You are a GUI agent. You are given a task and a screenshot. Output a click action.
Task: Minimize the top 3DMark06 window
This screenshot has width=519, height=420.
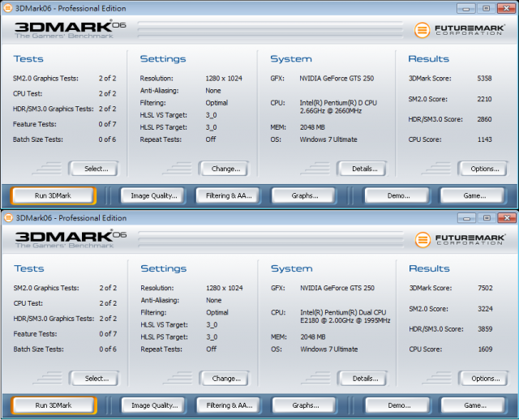tap(466, 8)
